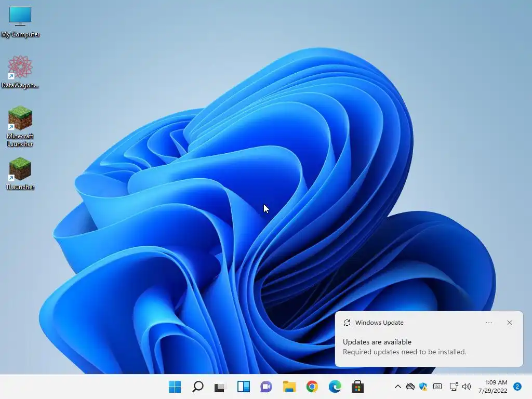Open Microsoft Store from the taskbar
Screen dimensions: 532x399
(x=357, y=387)
